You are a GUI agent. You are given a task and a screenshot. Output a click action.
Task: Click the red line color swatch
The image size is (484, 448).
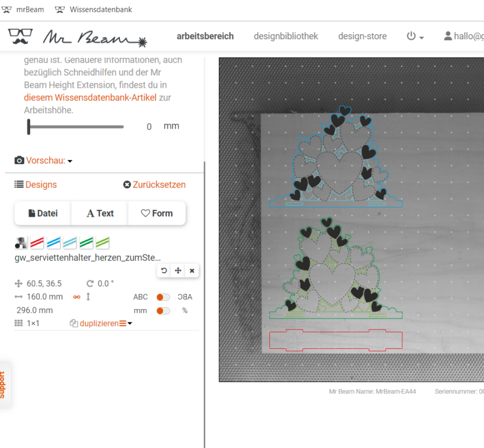pyautogui.click(x=37, y=242)
